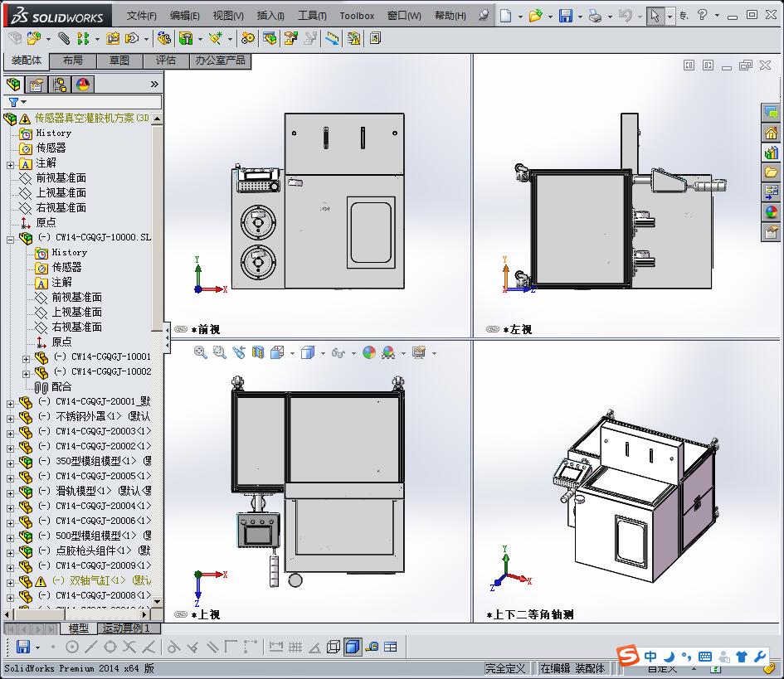Click the Apply Scene icon in the heads-up toolbar
The width and height of the screenshot is (784, 679).
click(x=388, y=352)
